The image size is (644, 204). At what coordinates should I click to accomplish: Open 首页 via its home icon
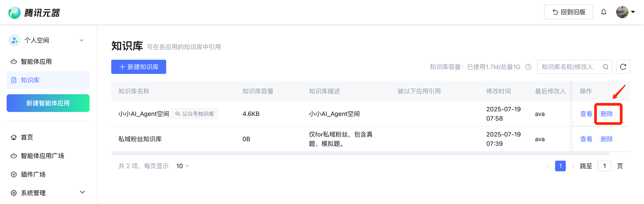14,137
